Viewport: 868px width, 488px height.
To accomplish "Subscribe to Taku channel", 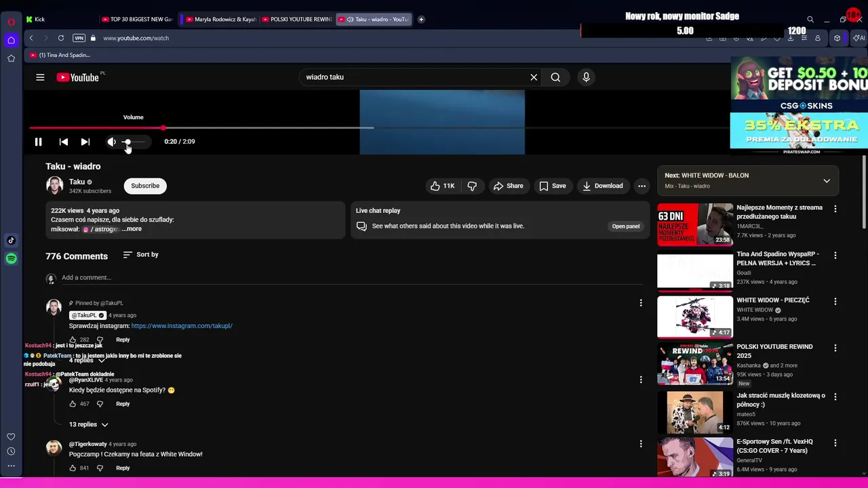I will click(145, 186).
